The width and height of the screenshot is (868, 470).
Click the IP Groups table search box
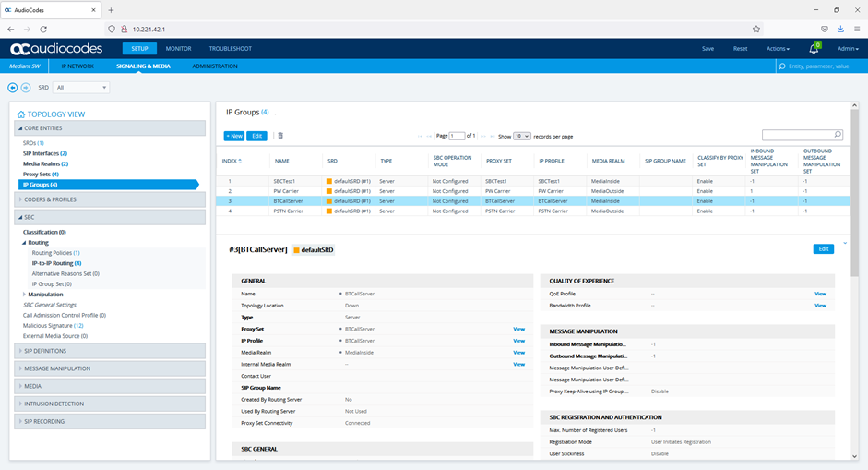pos(803,135)
